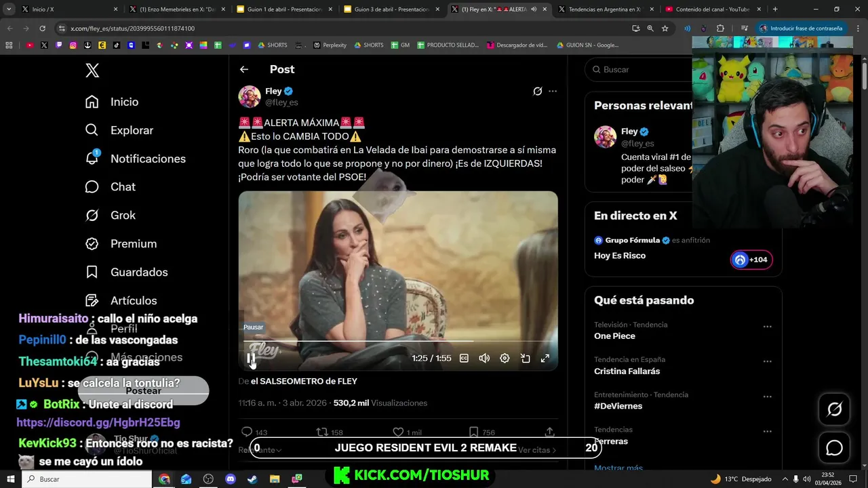Open Steam from the taskbar

point(252,479)
